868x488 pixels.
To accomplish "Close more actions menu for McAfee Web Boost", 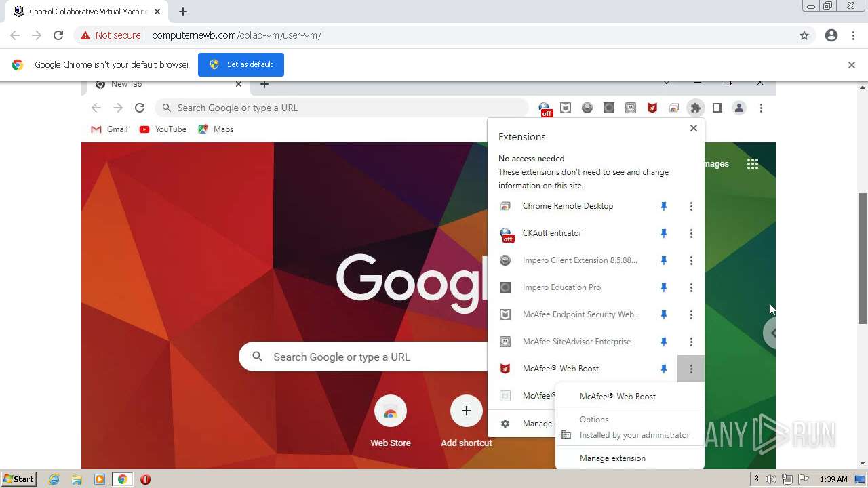I will (x=691, y=369).
